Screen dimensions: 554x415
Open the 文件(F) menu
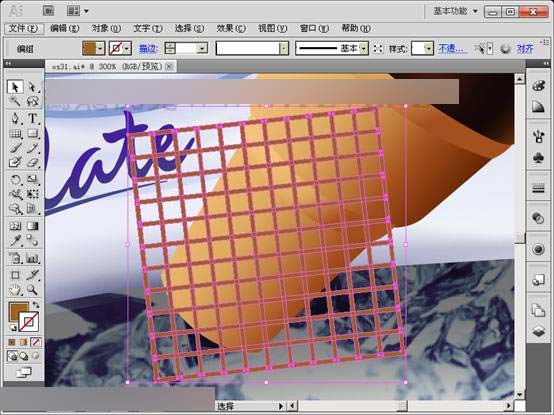24,28
